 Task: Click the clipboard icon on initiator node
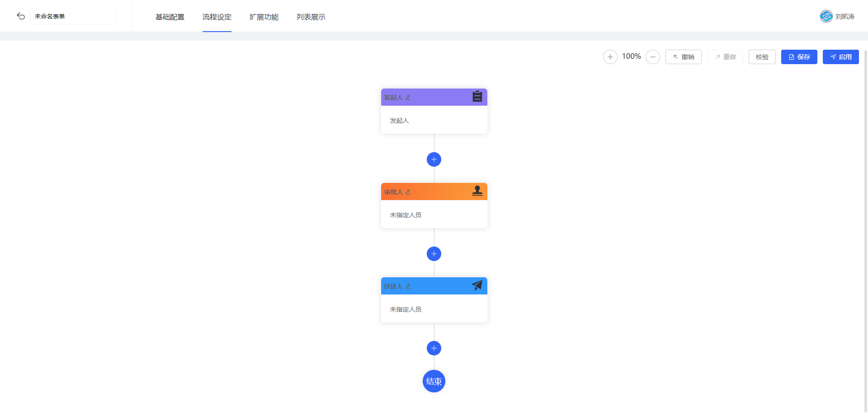pyautogui.click(x=477, y=97)
